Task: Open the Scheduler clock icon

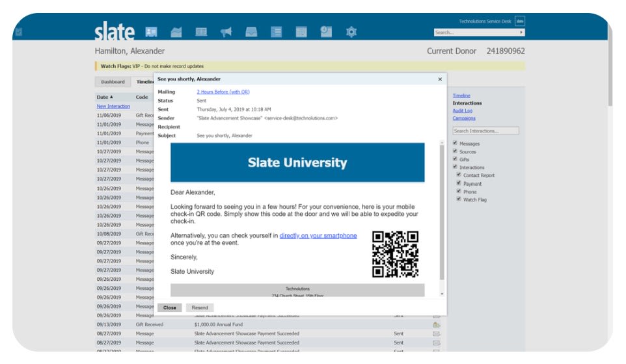Action: 326,32
